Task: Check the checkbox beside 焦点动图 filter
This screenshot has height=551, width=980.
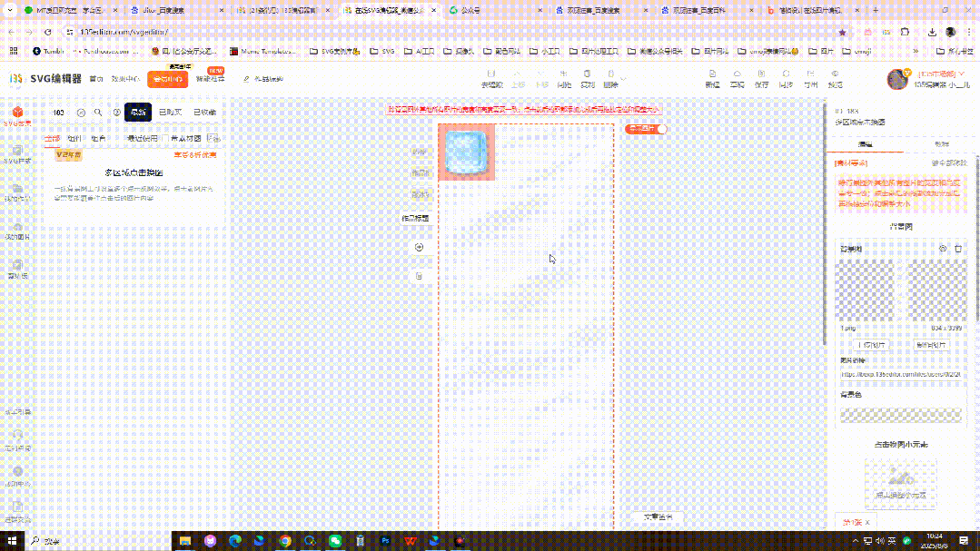Action: [164, 137]
